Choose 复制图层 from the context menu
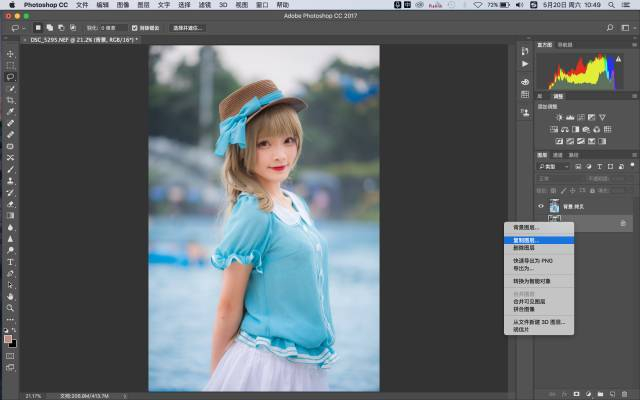 [x=526, y=240]
